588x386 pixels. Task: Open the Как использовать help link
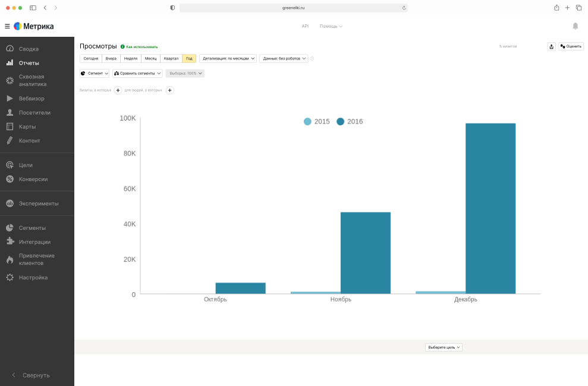tap(139, 46)
